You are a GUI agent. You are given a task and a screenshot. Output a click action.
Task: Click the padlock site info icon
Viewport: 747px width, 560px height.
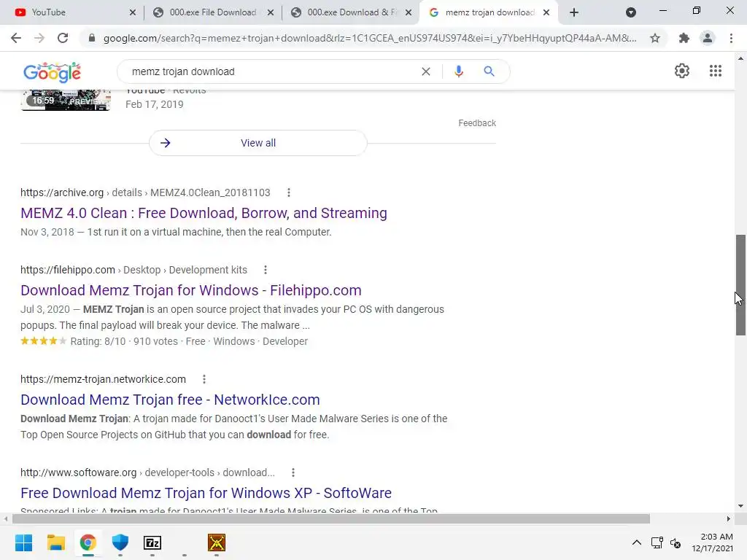tap(92, 38)
